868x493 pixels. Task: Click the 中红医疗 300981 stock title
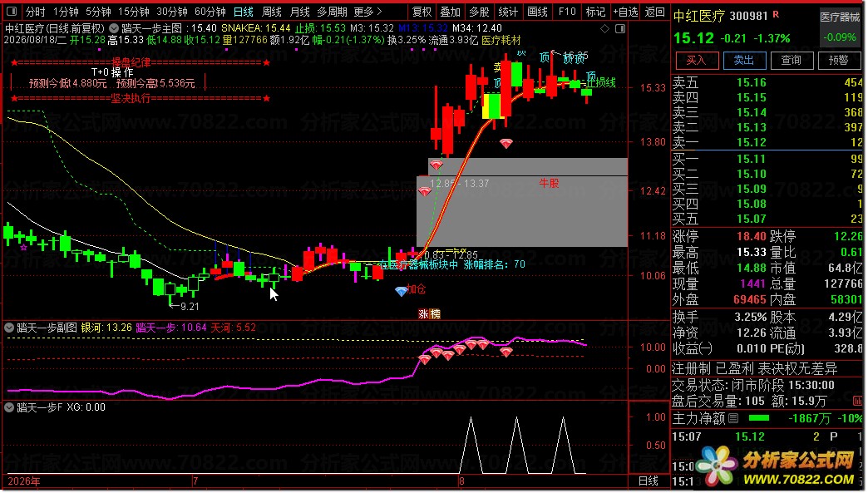tap(722, 16)
